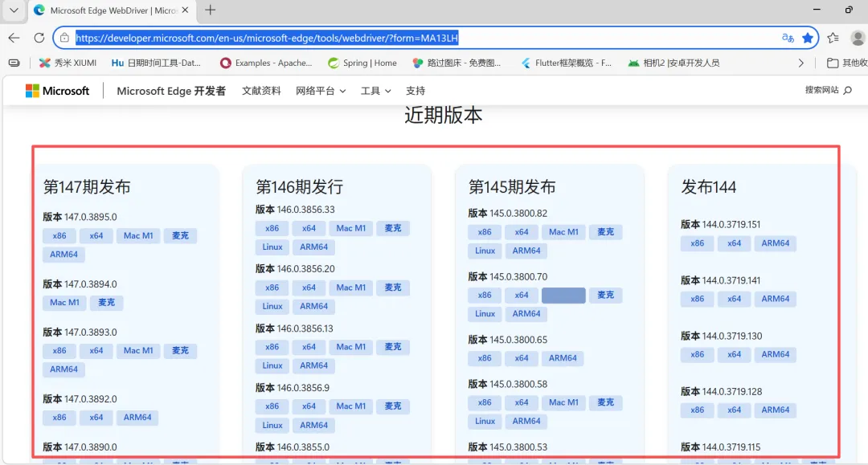Download ARM64 for version 147.0.3895.0

pyautogui.click(x=63, y=255)
